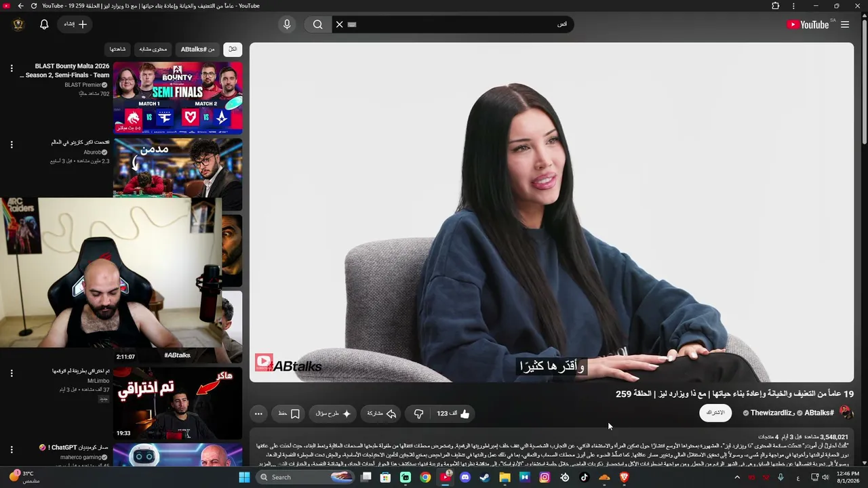Open the weather widget showing 31°C
868x488 pixels.
coord(24,477)
